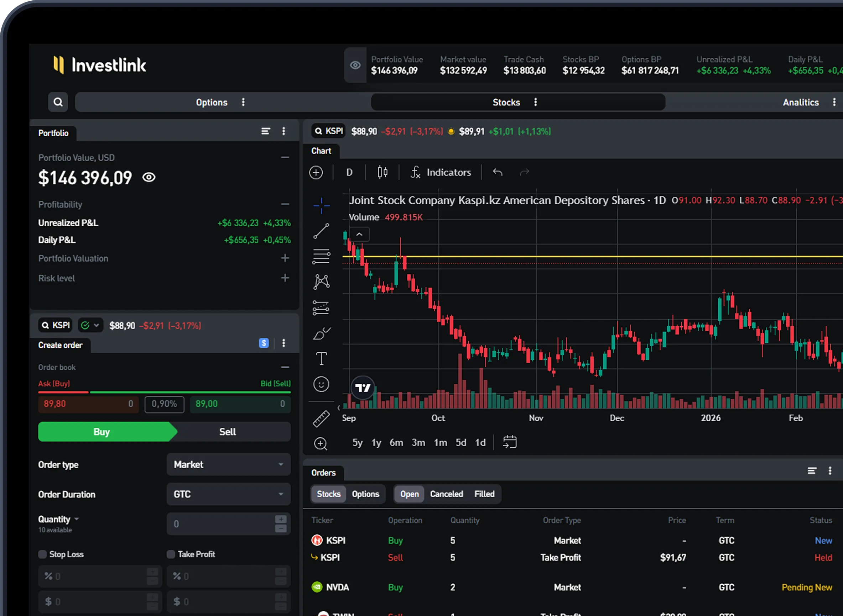This screenshot has width=843, height=616.
Task: Open the go-to-date calendar icon
Action: pyautogui.click(x=509, y=442)
